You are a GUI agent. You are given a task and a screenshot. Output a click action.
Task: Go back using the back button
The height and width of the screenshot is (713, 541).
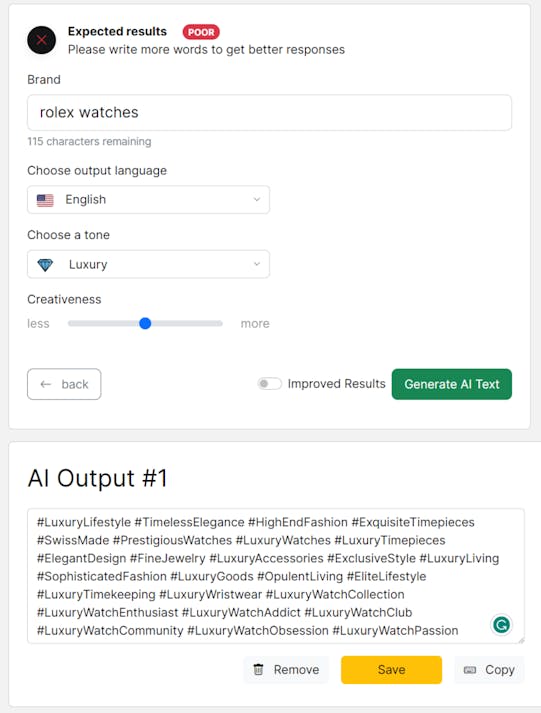pyautogui.click(x=64, y=384)
